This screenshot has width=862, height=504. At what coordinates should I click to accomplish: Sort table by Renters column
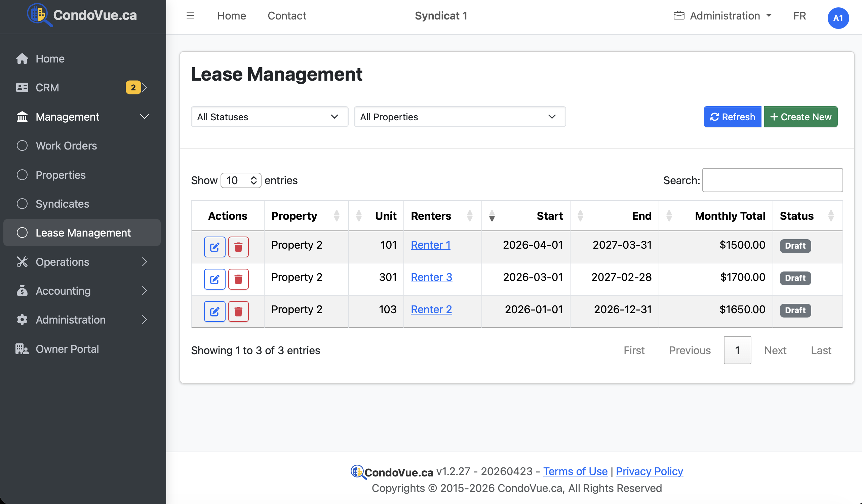coord(442,216)
